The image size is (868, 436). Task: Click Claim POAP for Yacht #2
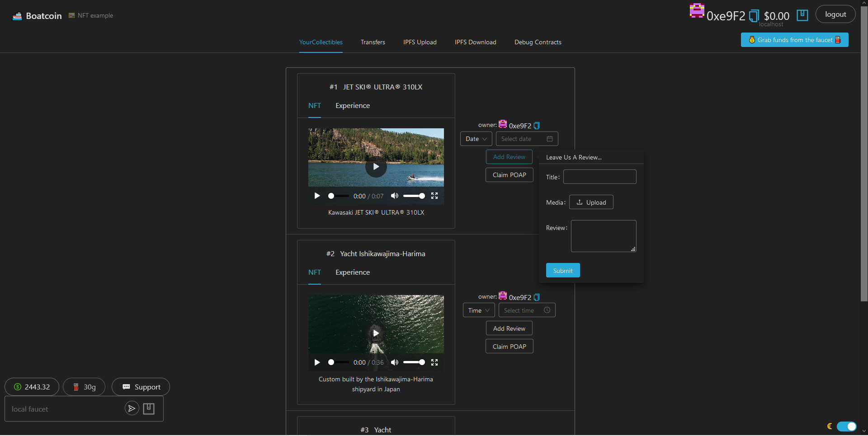coord(509,347)
